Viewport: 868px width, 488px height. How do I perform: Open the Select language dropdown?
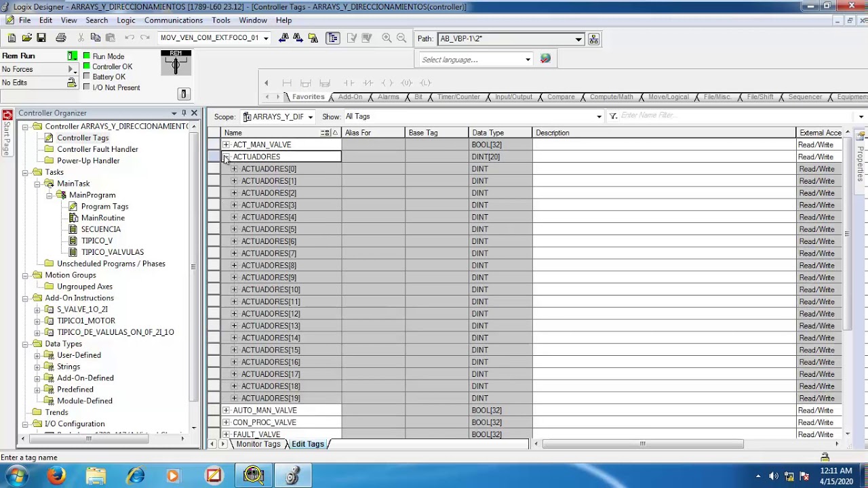click(528, 60)
